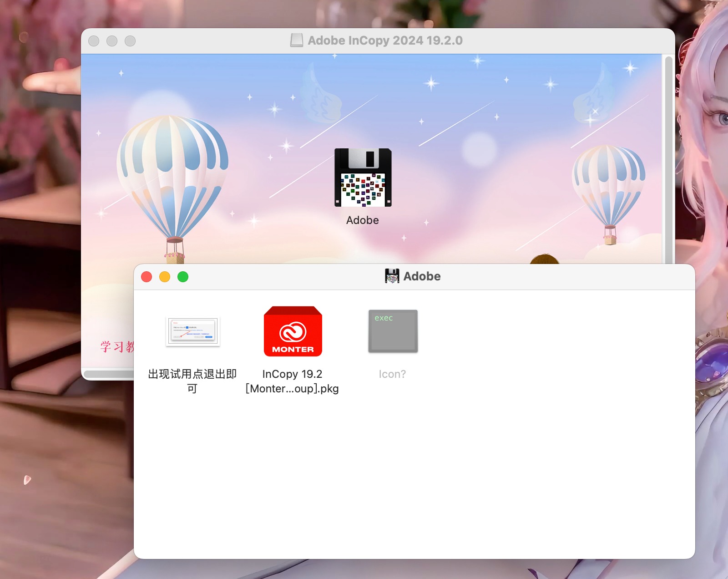Click the "Adobe" label under the floppy icon
This screenshot has height=579, width=728.
coord(363,220)
